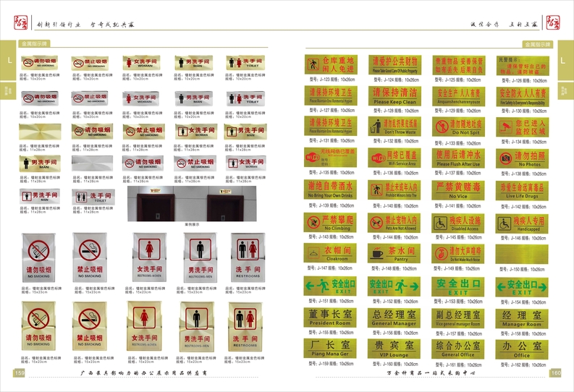Click page number 160 in the corner
The image size is (574, 392).
click(x=555, y=373)
